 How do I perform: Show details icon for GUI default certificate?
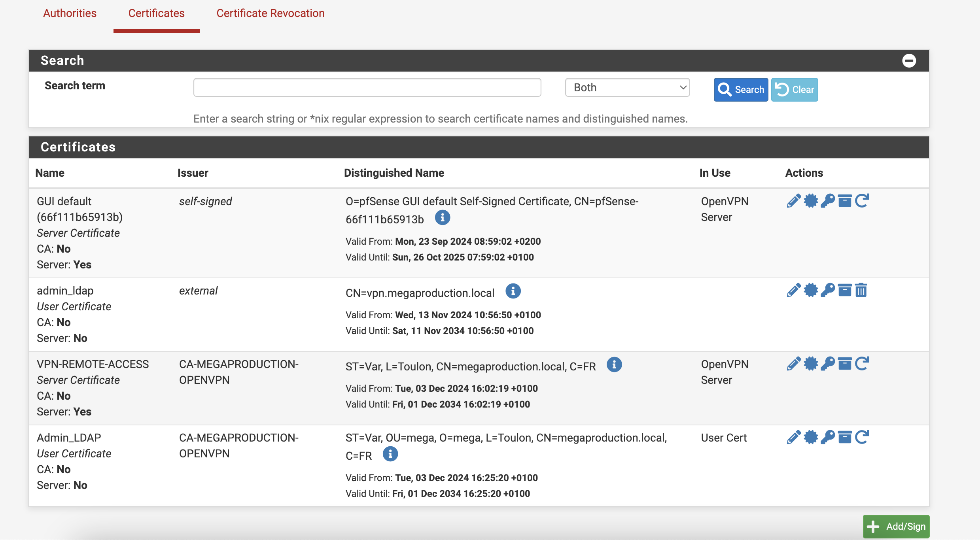pyautogui.click(x=443, y=218)
